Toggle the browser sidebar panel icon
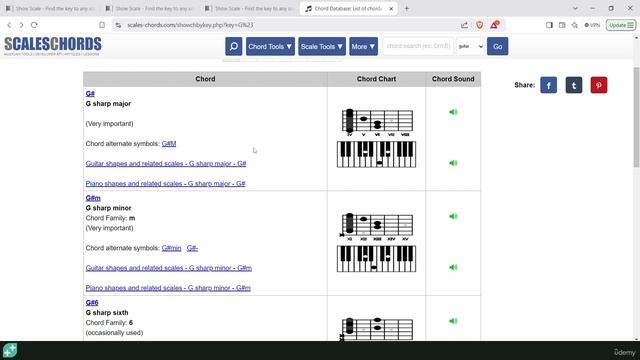 [x=549, y=25]
